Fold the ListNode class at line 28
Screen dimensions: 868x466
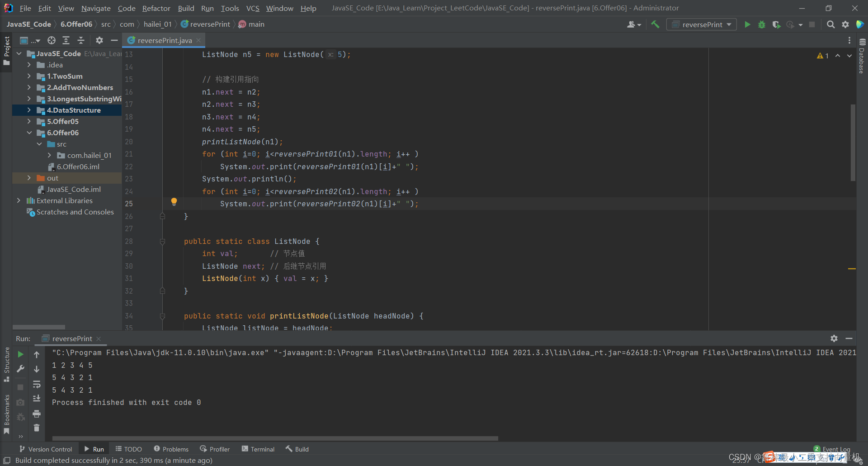162,242
